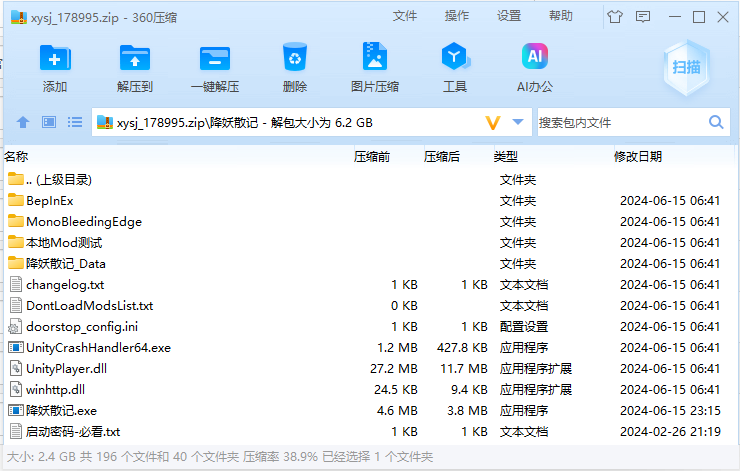Click the 2024-02-26 21:19 date cell
The height and width of the screenshot is (471, 740).
(670, 431)
